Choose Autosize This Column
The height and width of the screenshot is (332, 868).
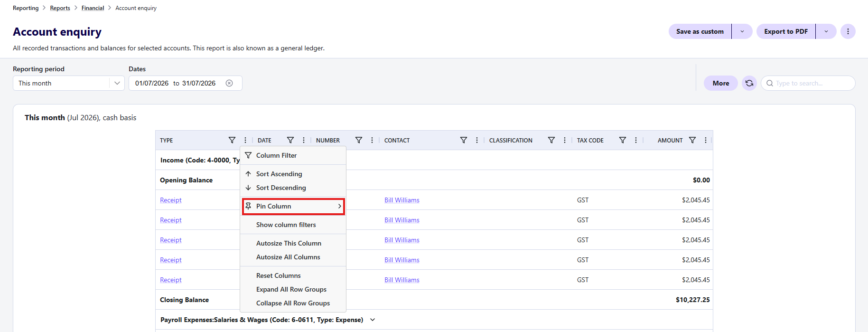pos(293,243)
